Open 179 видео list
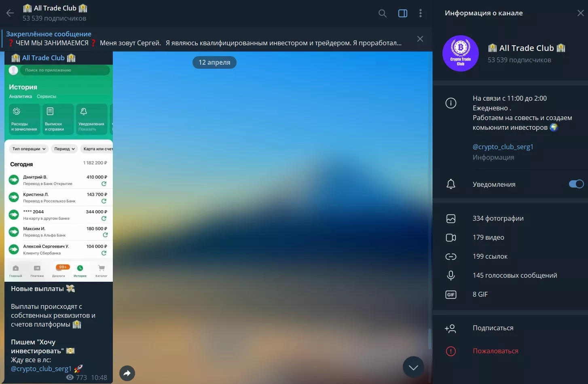Image resolution: width=588 pixels, height=384 pixels. (488, 238)
